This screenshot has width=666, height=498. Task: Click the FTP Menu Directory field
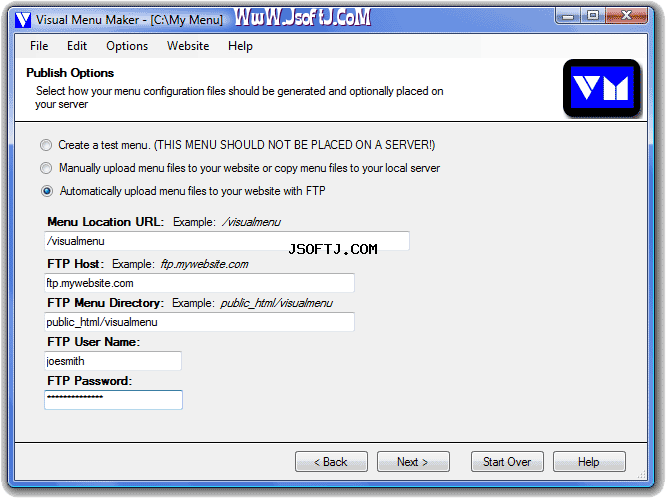199,322
